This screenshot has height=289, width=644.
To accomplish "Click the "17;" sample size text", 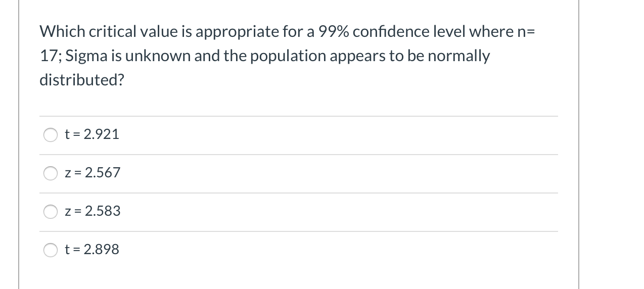I will (51, 56).
